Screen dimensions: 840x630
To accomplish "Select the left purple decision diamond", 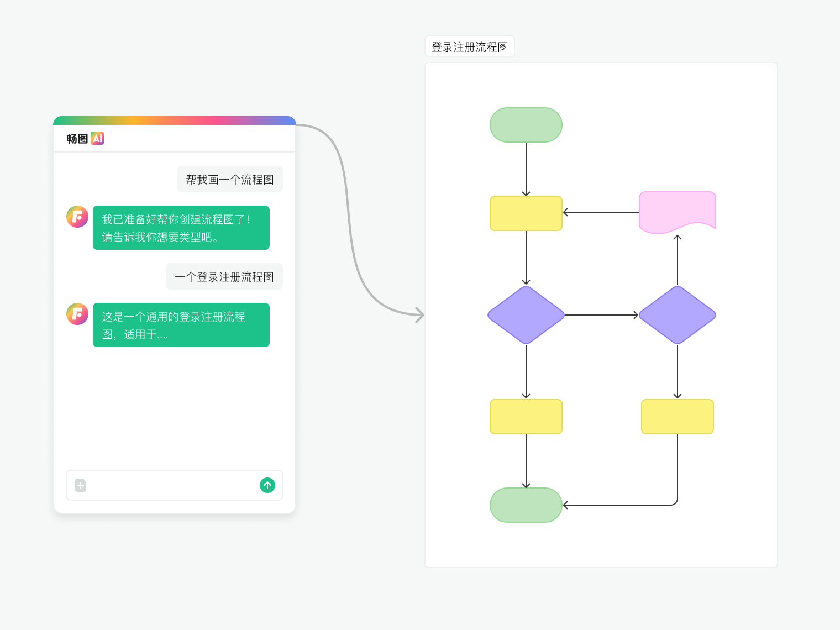I will pyautogui.click(x=526, y=315).
